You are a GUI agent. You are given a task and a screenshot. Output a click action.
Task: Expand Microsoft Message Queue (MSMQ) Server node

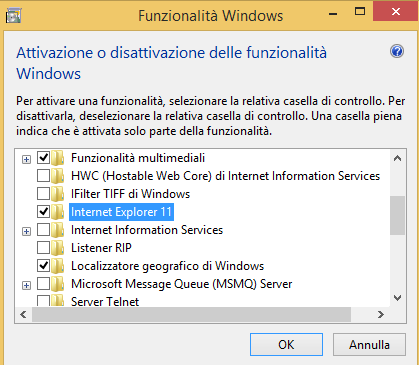coord(26,285)
